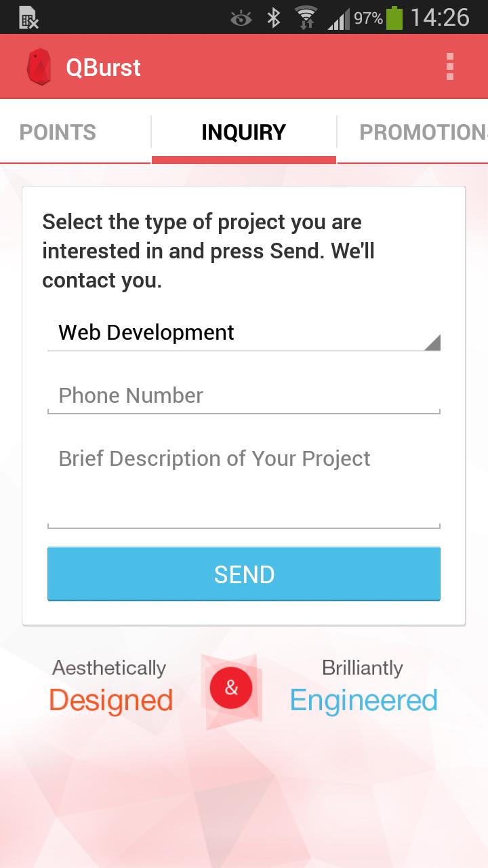Tap the SIM card notification icon

28,18
